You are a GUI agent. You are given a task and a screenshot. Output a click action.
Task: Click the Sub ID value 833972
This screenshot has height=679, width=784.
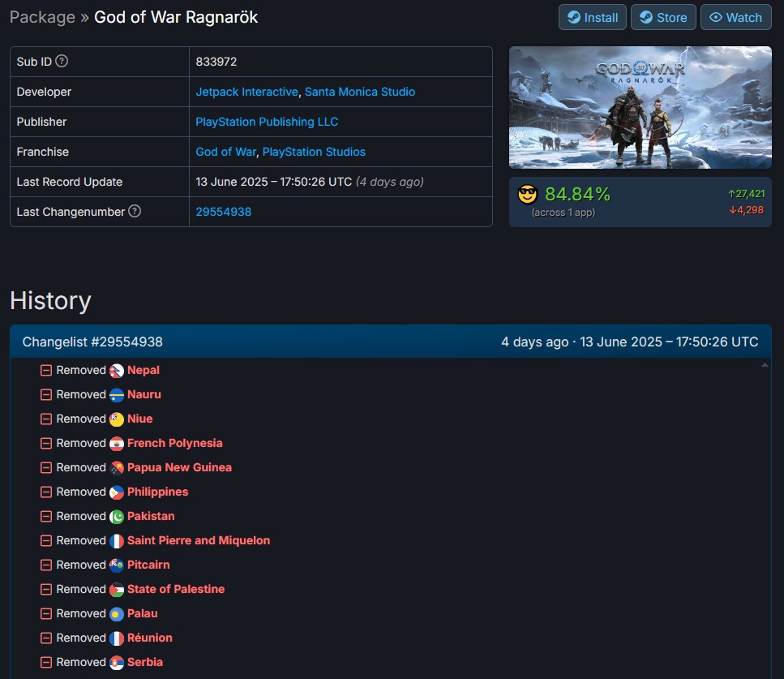point(216,62)
